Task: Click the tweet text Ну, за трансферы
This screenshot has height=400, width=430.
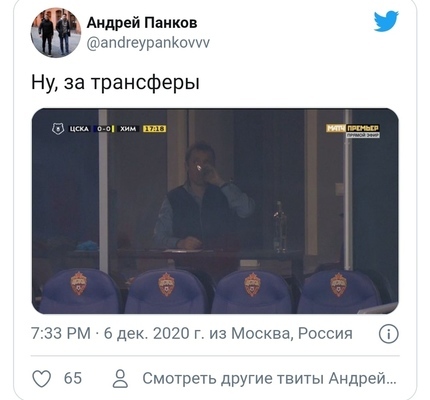Action: (115, 82)
